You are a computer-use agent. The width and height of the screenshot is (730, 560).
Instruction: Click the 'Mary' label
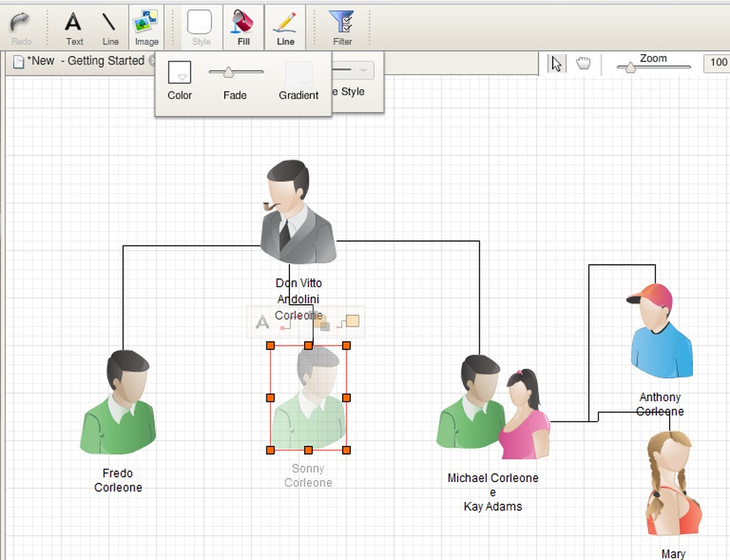[673, 554]
